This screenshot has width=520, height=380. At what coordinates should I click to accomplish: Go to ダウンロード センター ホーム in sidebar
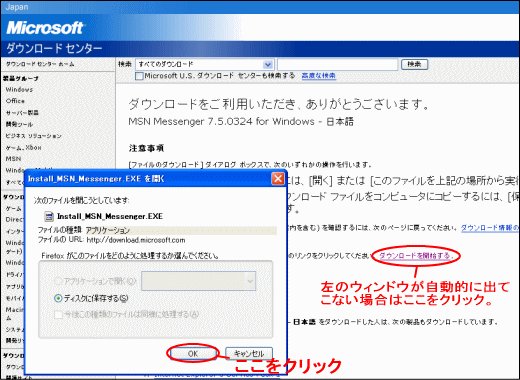(40, 64)
